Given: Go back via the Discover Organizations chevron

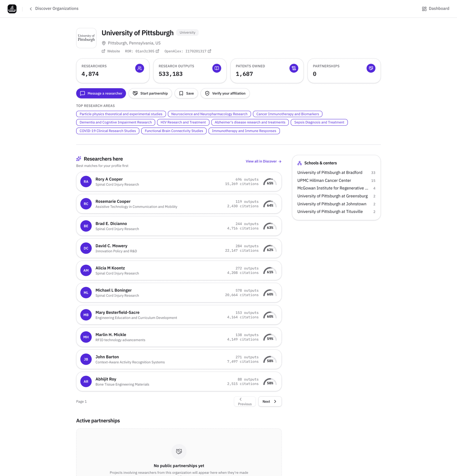Looking at the screenshot, I should 31,9.
